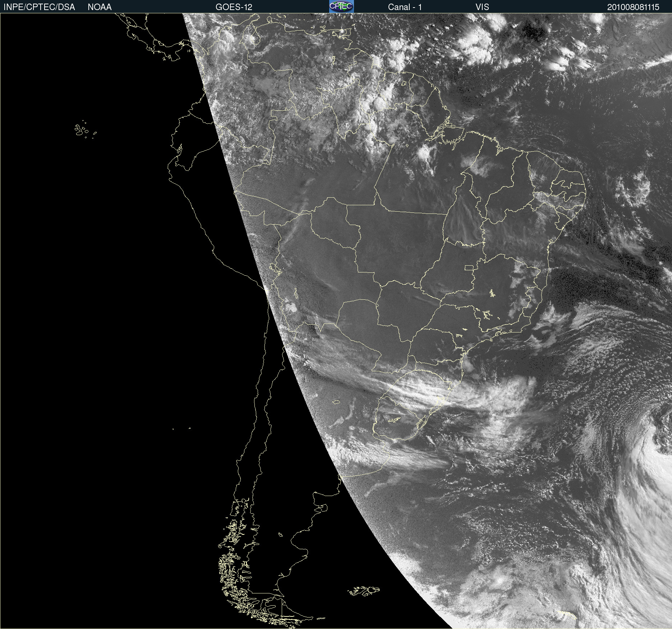672x629 pixels.
Task: Click the CPTEC logo in header
Action: coord(341,6)
